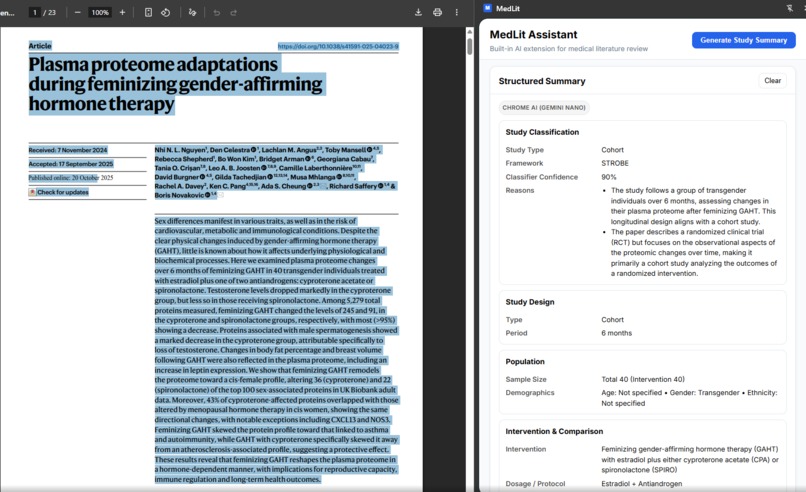Rotate the PDF counterclockwise
Screen dimensions: 806x492
166,12
